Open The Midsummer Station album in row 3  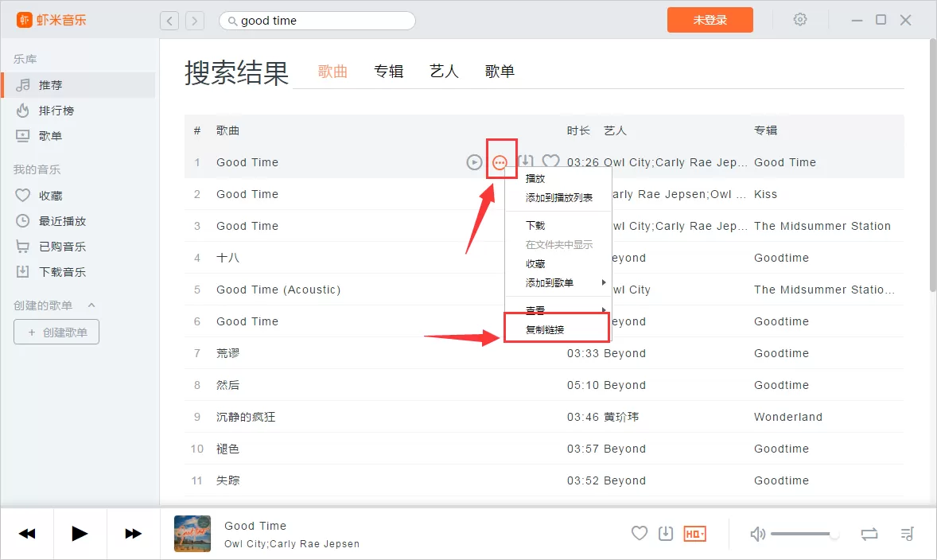[822, 226]
